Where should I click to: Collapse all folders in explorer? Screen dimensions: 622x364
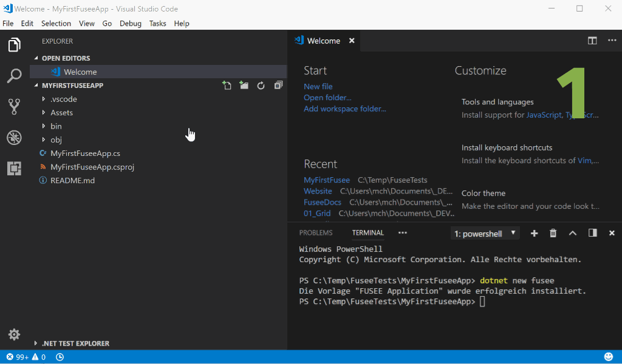pyautogui.click(x=278, y=85)
